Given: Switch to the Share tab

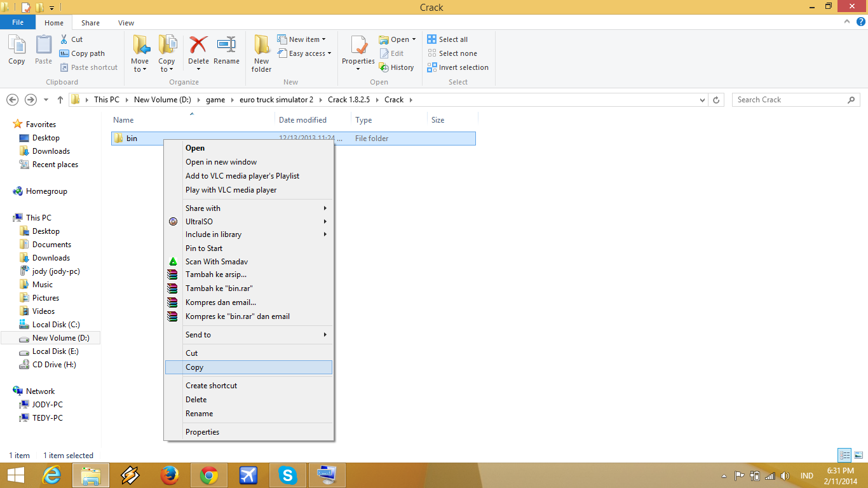Looking at the screenshot, I should click(x=90, y=23).
